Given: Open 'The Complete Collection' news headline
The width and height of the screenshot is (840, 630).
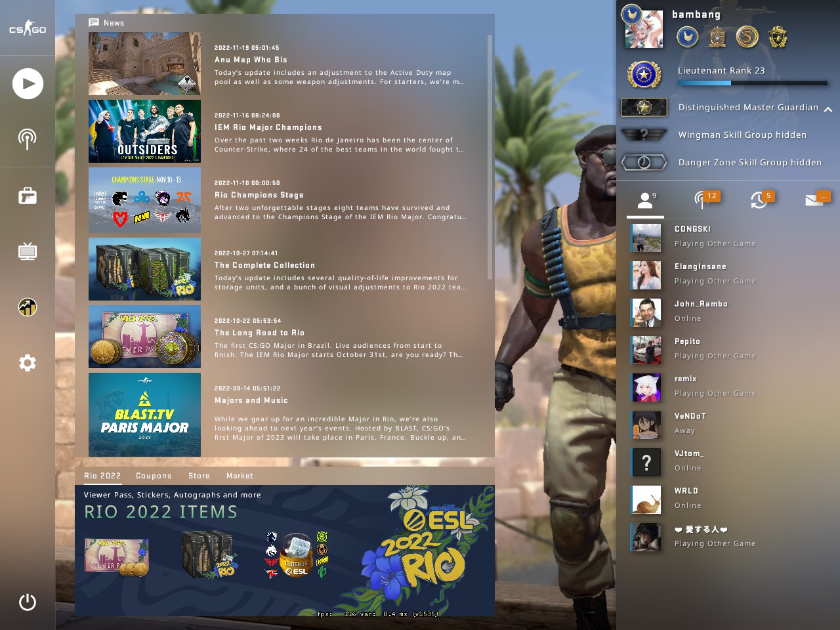Looking at the screenshot, I should click(264, 265).
